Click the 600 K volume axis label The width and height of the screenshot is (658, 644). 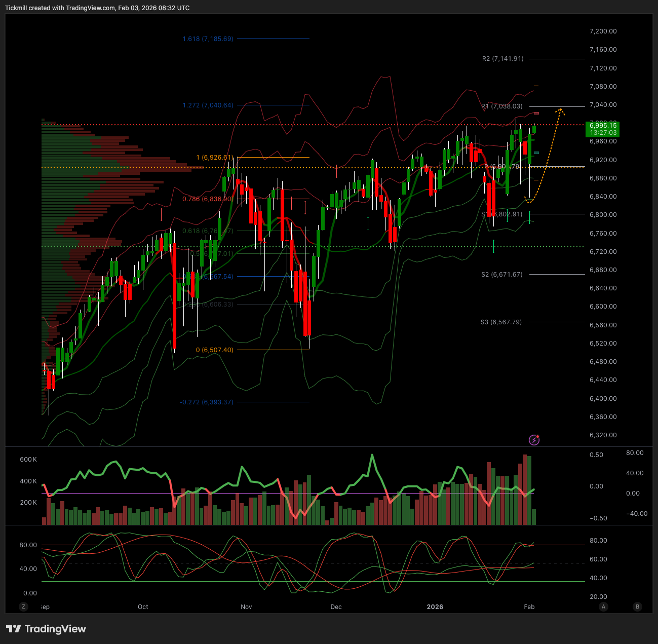(28, 460)
